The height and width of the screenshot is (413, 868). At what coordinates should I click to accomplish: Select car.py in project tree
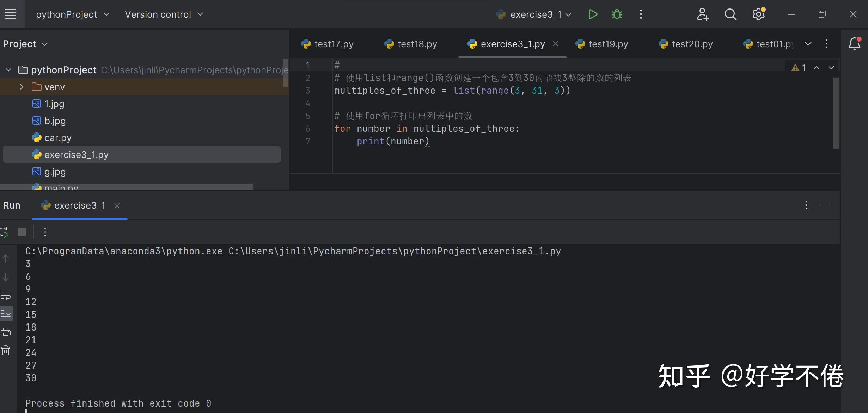58,138
